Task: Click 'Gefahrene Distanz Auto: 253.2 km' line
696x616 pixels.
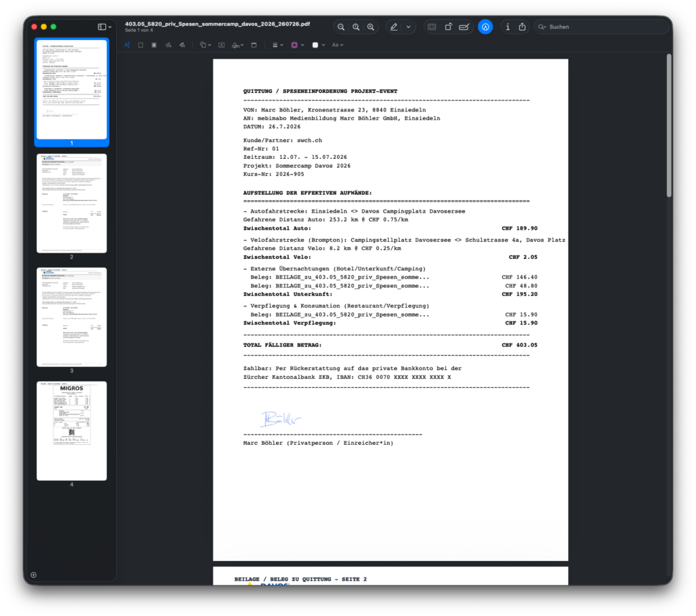Action: tap(326, 220)
